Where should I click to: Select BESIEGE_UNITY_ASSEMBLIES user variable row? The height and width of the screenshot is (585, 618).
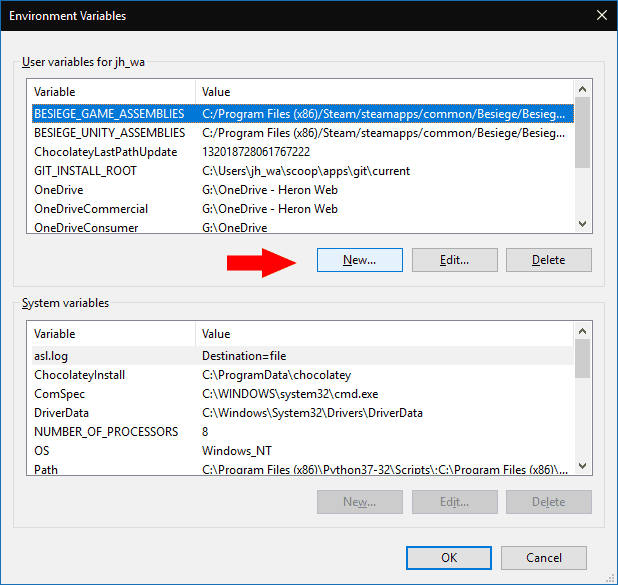303,133
